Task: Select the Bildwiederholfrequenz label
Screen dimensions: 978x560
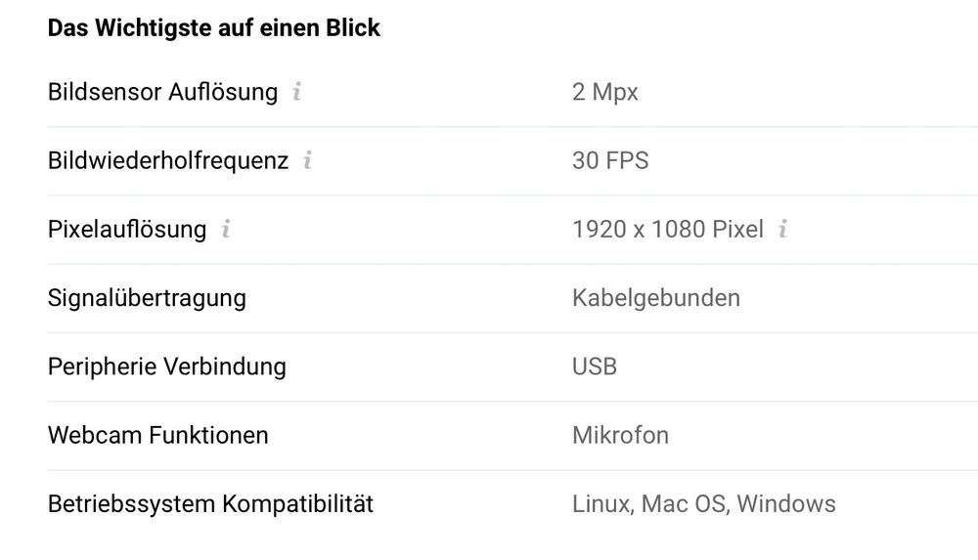Action: tap(168, 160)
